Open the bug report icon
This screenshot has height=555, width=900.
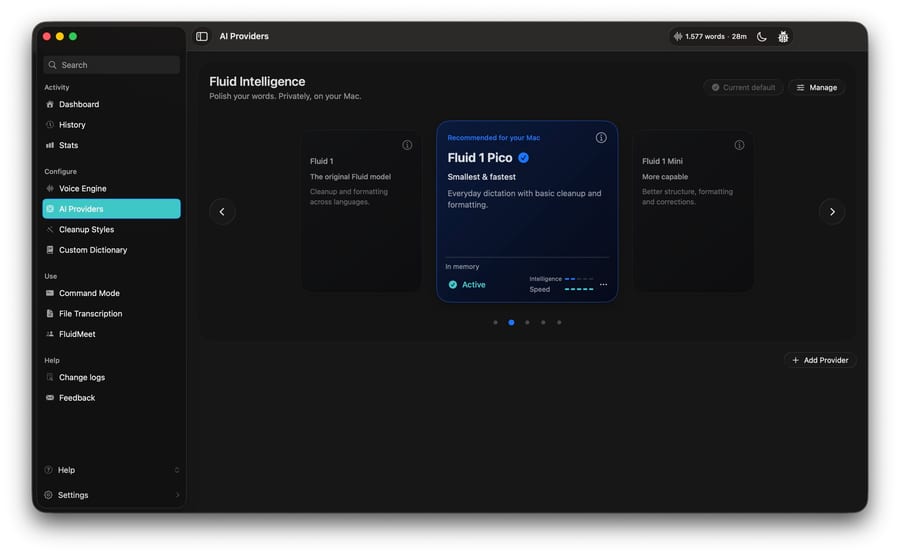[x=783, y=37]
